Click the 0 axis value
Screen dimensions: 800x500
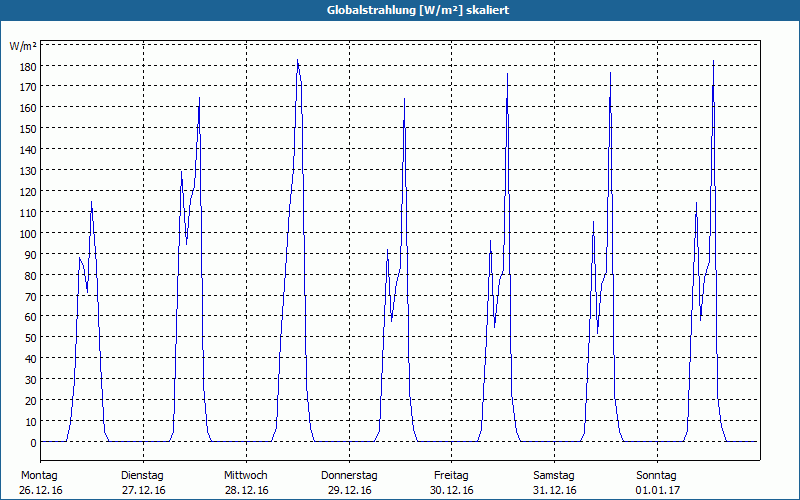click(33, 443)
